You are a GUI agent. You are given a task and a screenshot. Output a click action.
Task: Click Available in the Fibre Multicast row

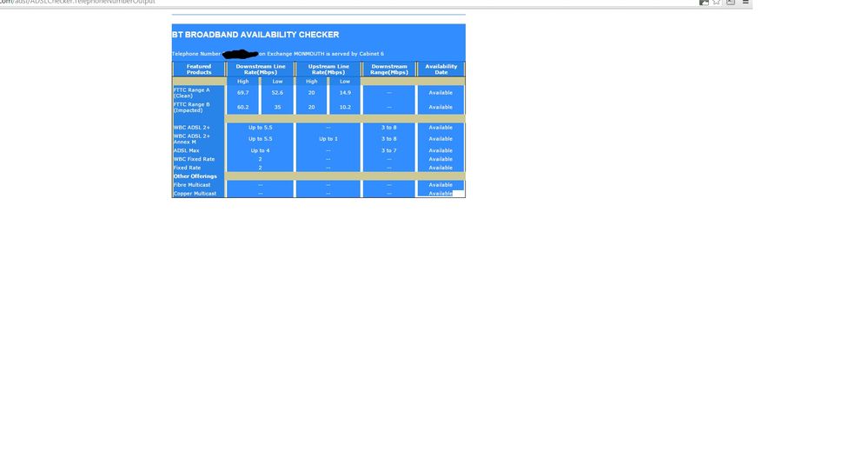441,185
